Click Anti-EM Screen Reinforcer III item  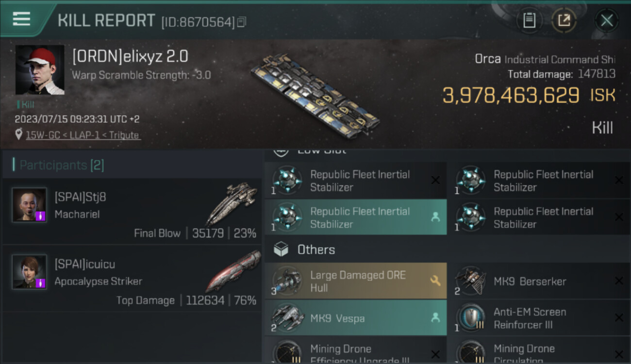click(x=534, y=318)
